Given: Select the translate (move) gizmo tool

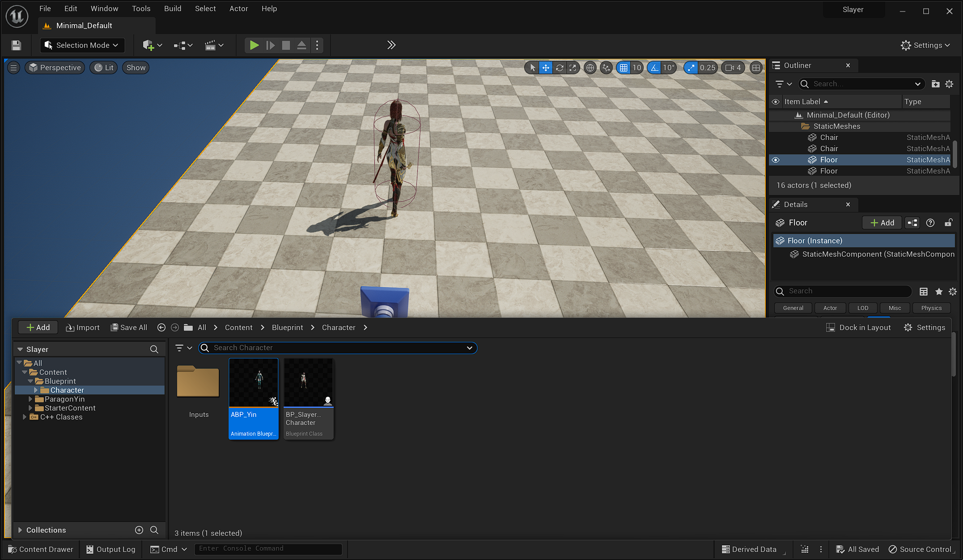Looking at the screenshot, I should 546,68.
